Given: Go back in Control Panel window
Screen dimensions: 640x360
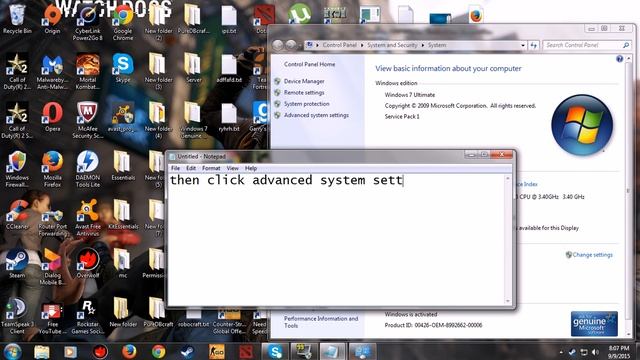Looking at the screenshot, I should point(278,45).
